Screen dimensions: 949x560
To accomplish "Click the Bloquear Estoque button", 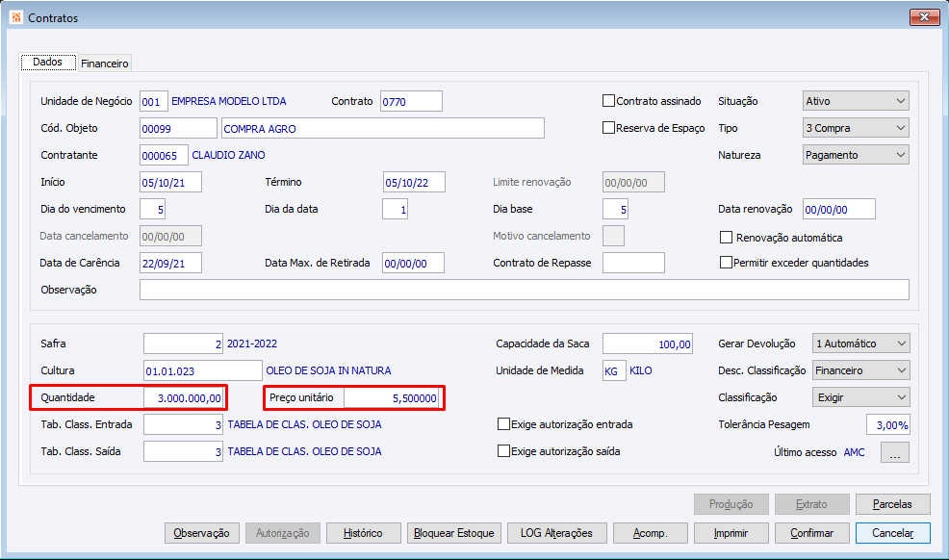I will tap(454, 533).
